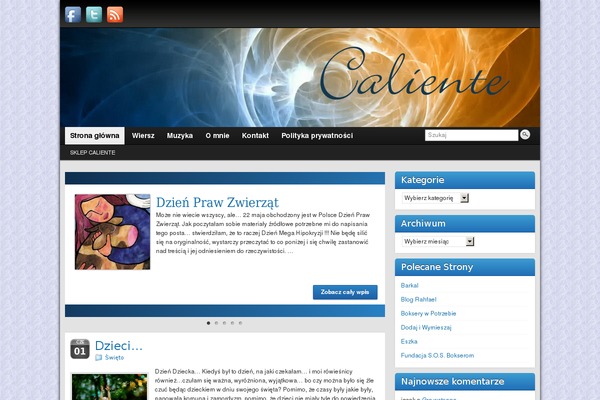The width and height of the screenshot is (600, 400).
Task: Open Boksery w Potrzebie link
Action: (x=428, y=313)
